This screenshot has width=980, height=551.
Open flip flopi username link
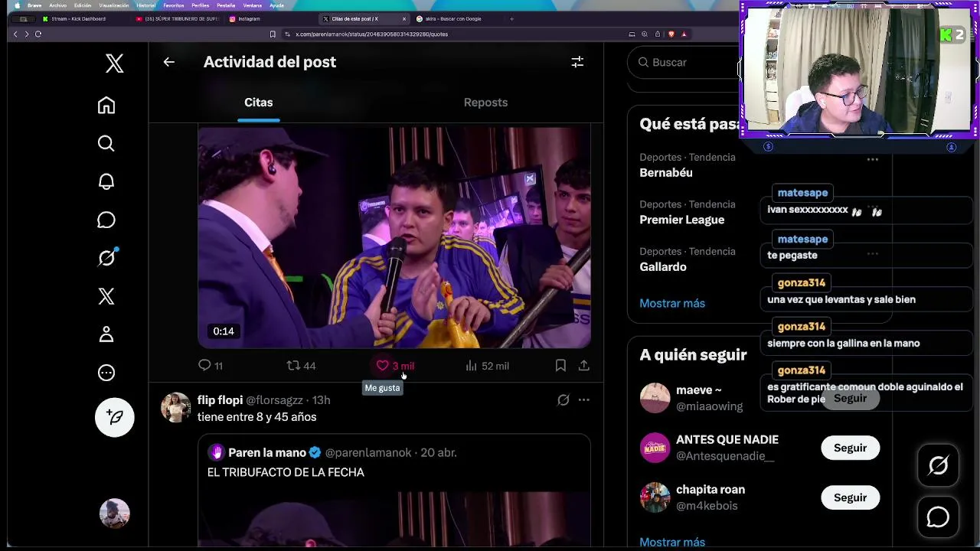pos(220,400)
